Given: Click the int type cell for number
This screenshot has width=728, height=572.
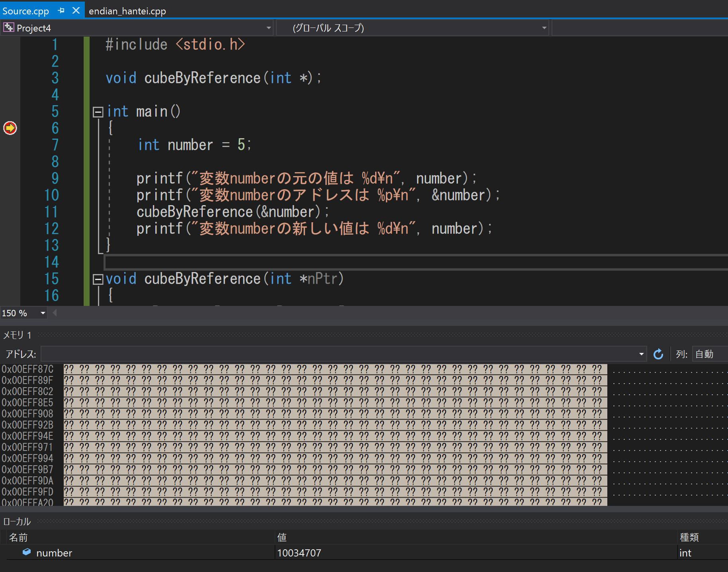Looking at the screenshot, I should tap(685, 553).
